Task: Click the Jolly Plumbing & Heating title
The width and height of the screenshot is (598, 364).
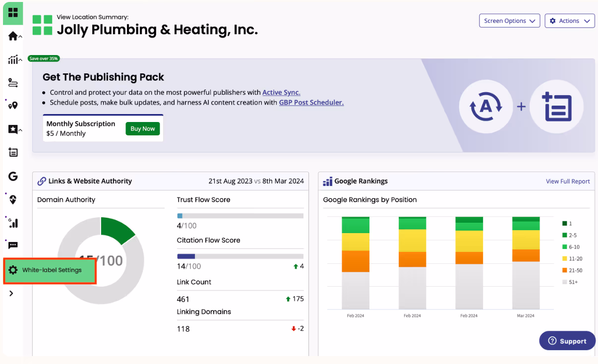Action: pos(157,30)
